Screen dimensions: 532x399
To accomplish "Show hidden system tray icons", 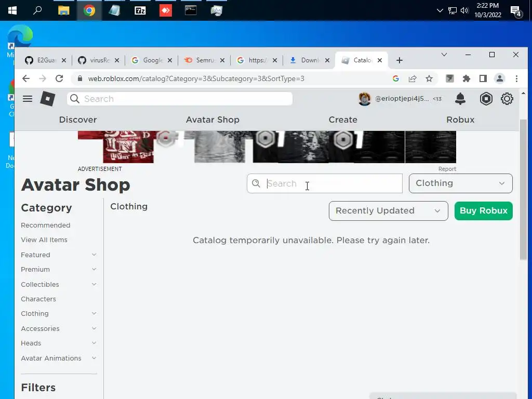I will (440, 10).
